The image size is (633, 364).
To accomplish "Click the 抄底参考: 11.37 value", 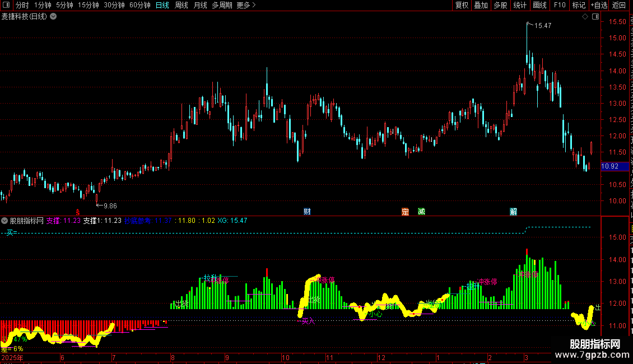I will click(148, 221).
